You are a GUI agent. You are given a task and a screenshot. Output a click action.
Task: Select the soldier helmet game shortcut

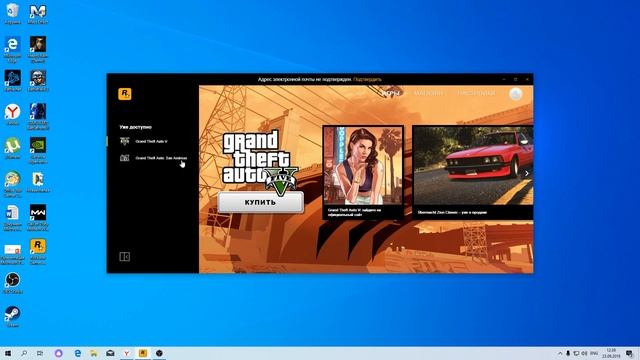[38, 80]
